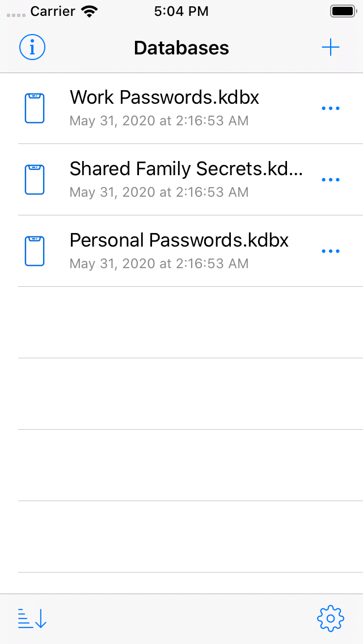The height and width of the screenshot is (644, 363).
Task: Open the ellipsis menu for Work Passwords.kdbx
Action: pyautogui.click(x=331, y=107)
